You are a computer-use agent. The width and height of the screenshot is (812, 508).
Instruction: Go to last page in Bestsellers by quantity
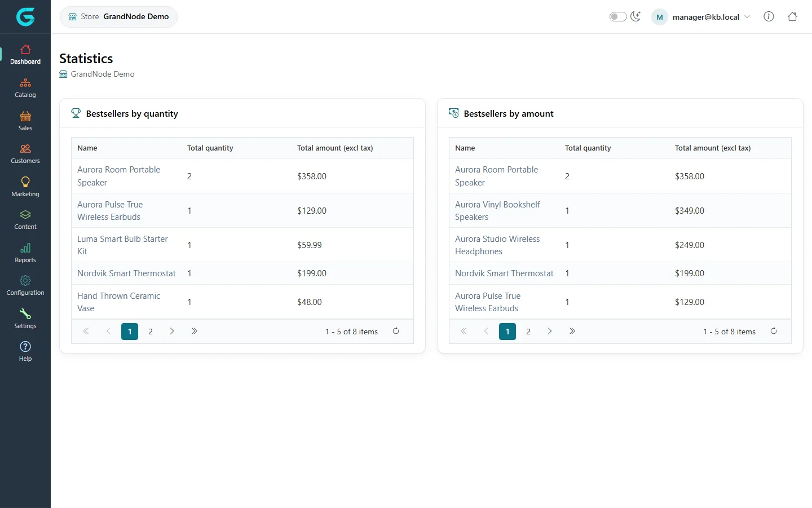[x=194, y=332]
